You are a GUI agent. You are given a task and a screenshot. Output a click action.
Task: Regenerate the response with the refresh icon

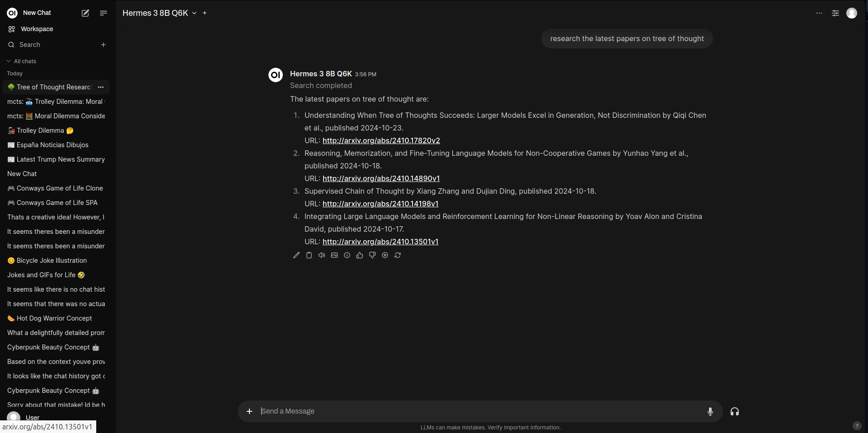(x=398, y=255)
